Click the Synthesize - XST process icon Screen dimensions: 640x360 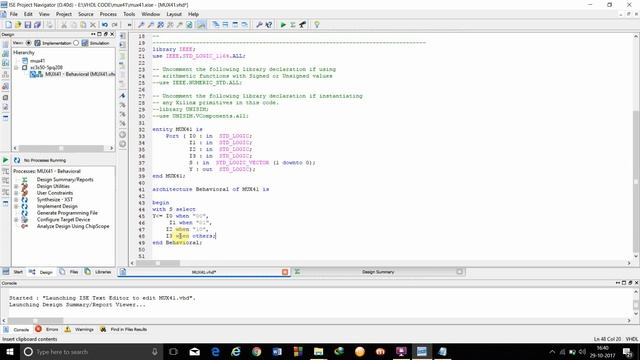24,200
